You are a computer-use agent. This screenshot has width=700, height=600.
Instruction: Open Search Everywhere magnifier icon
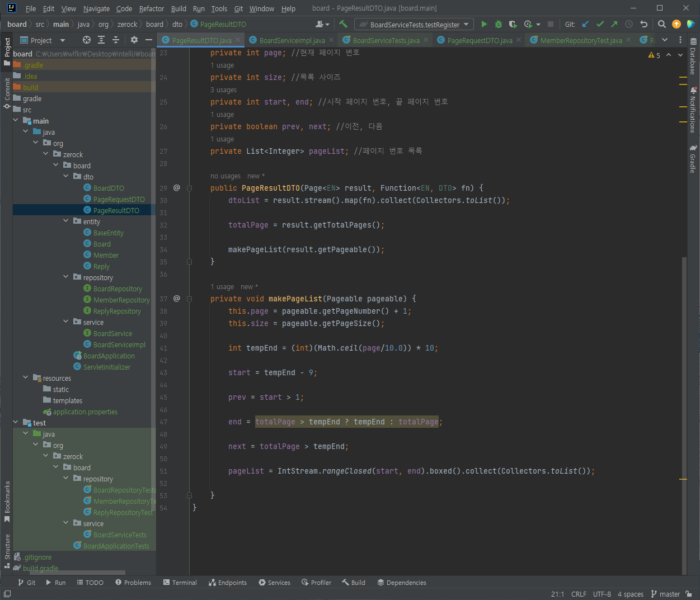click(662, 24)
